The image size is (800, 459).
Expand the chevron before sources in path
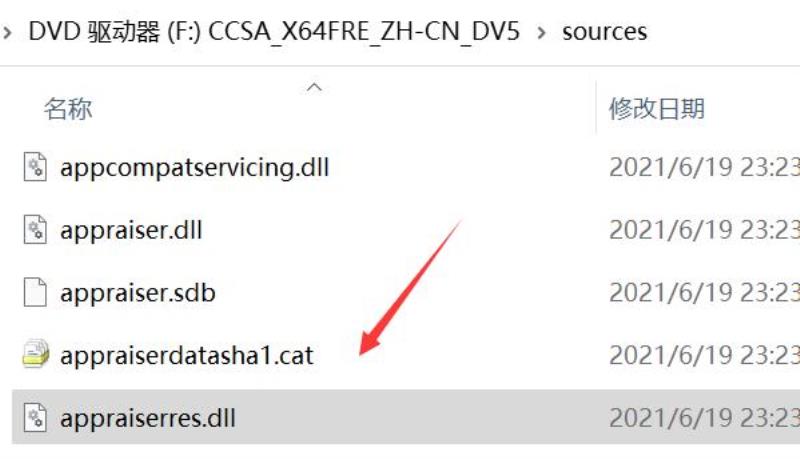click(541, 33)
